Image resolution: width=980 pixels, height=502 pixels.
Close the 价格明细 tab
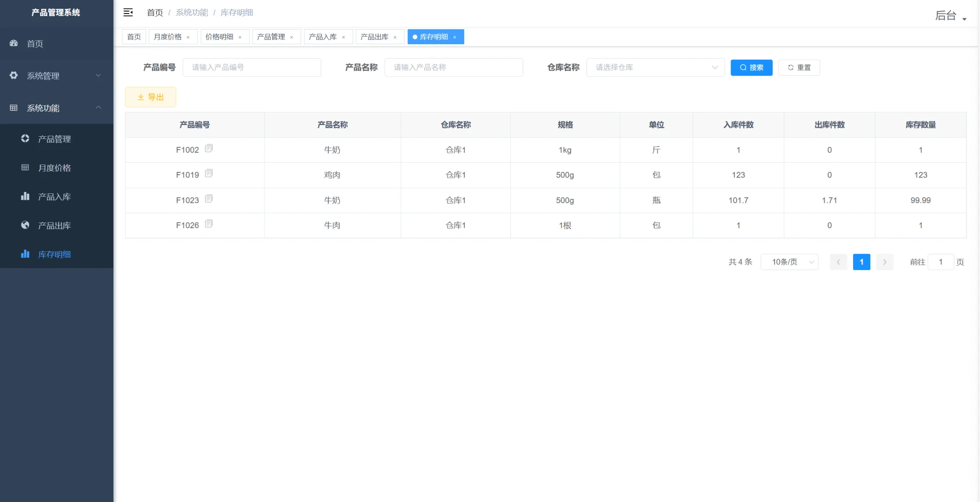pos(240,37)
